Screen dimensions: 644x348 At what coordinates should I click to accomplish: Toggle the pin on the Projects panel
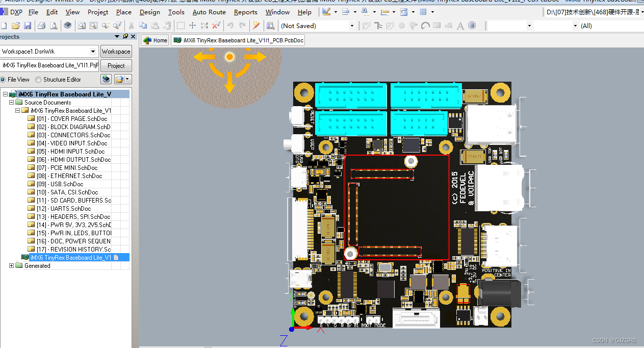coord(125,36)
